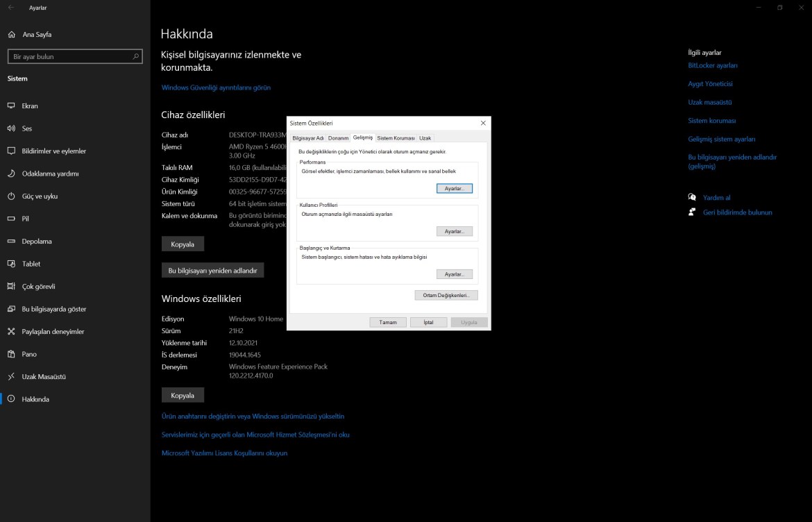The height and width of the screenshot is (522, 812).
Task: Open Pano settings
Action: (x=28, y=353)
